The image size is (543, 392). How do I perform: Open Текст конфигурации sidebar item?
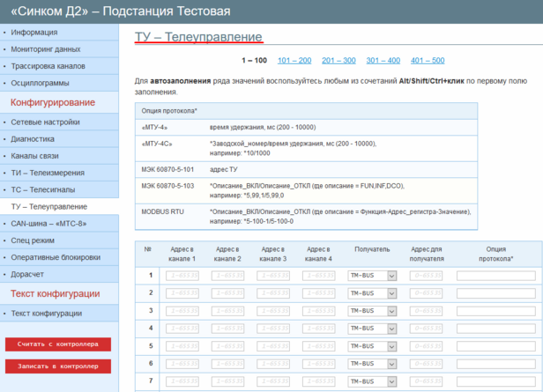[x=47, y=314]
